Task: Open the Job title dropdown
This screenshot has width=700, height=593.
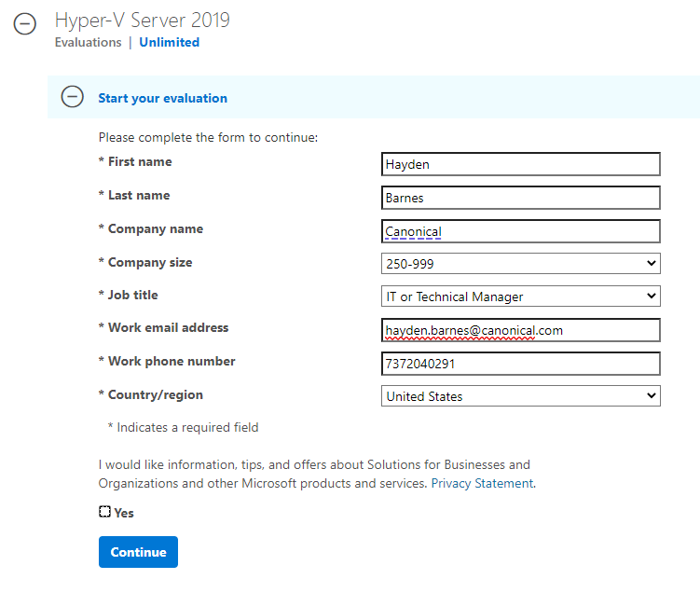Action: pyautogui.click(x=520, y=296)
